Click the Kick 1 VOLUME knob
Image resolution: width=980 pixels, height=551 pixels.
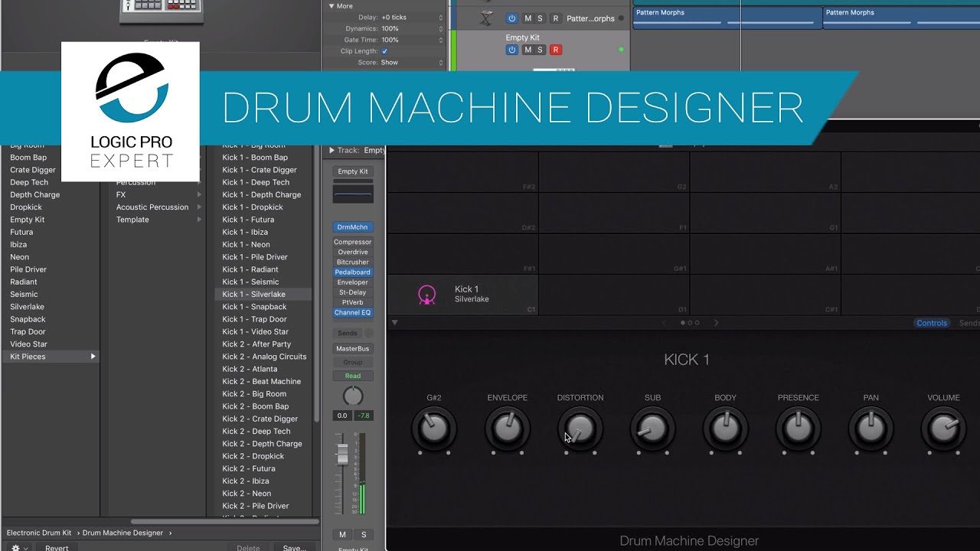coord(943,429)
